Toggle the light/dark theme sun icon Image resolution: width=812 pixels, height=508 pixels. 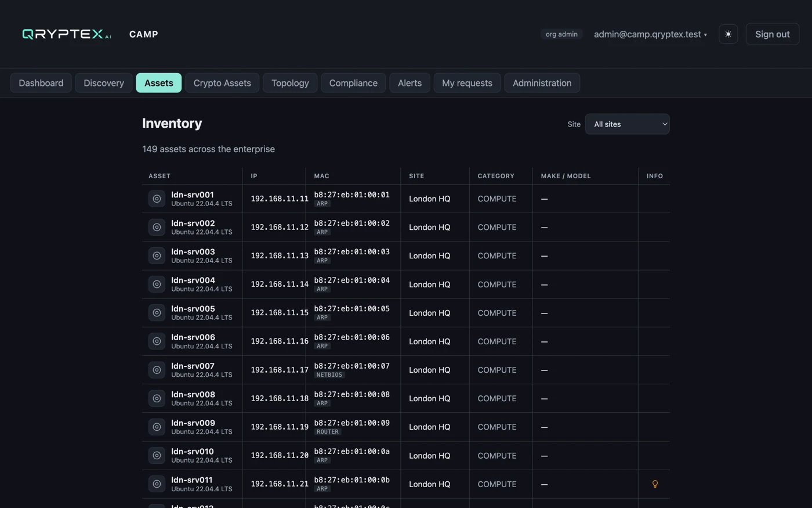point(728,34)
